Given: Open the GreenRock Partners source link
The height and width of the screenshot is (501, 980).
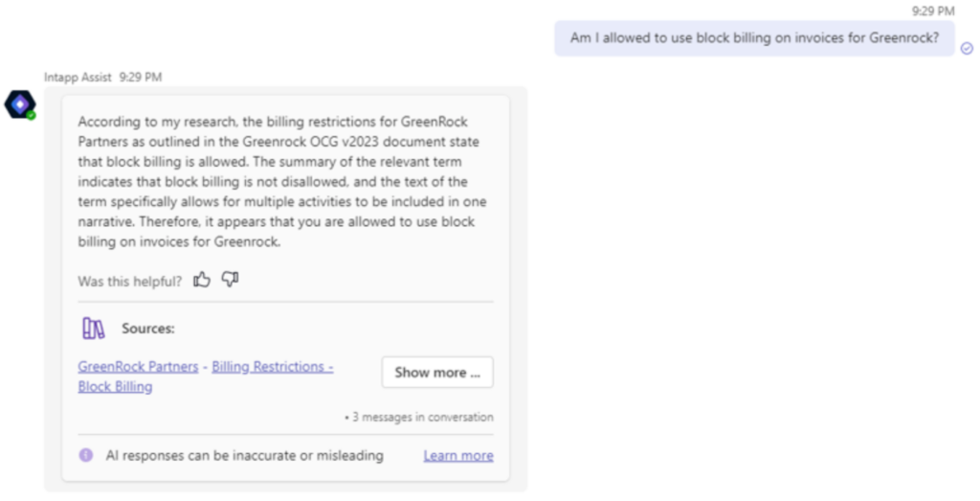Looking at the screenshot, I should point(138,366).
